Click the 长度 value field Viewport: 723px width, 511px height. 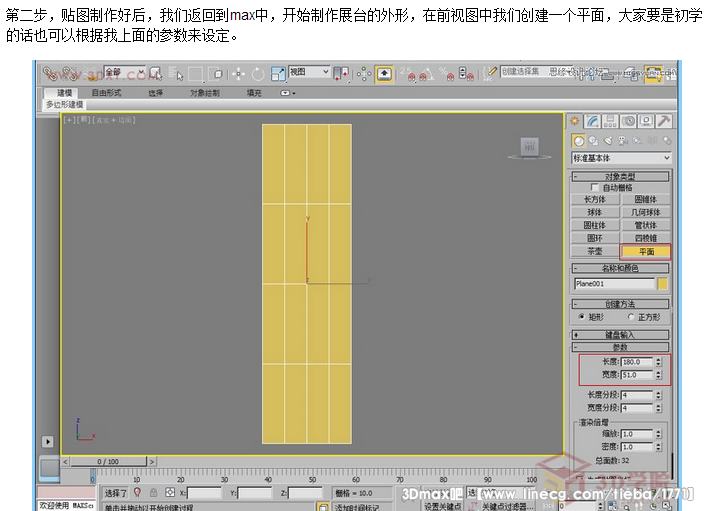coord(637,362)
